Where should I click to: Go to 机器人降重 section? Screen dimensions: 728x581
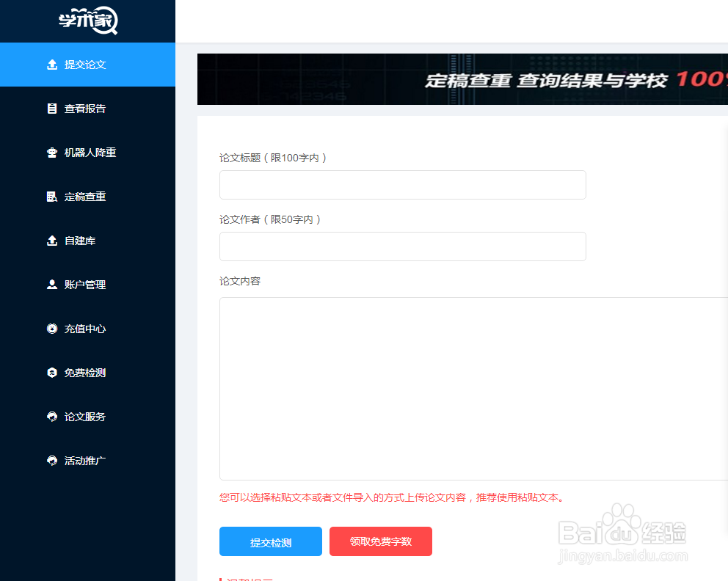[88, 153]
